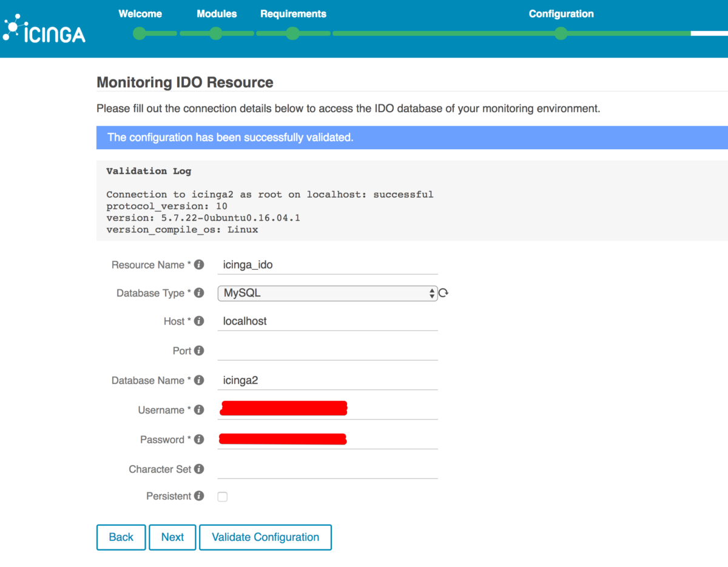Enable the Persistent connection checkbox
Viewport: 728px width, 567px height.
[x=222, y=496]
